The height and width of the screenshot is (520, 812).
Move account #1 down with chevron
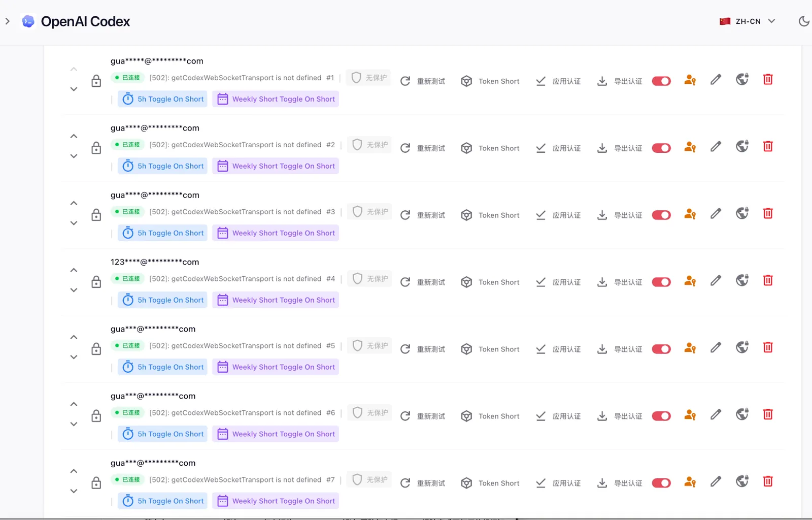click(x=74, y=89)
